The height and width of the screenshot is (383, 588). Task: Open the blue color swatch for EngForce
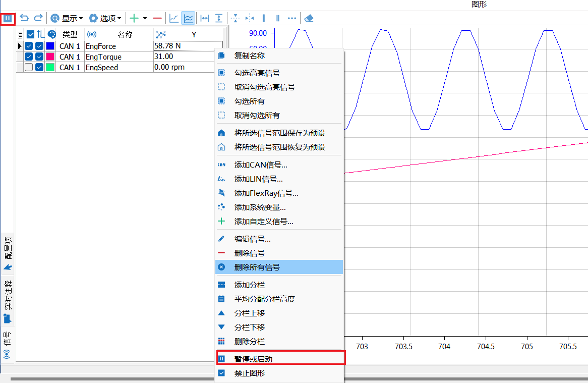(x=50, y=46)
